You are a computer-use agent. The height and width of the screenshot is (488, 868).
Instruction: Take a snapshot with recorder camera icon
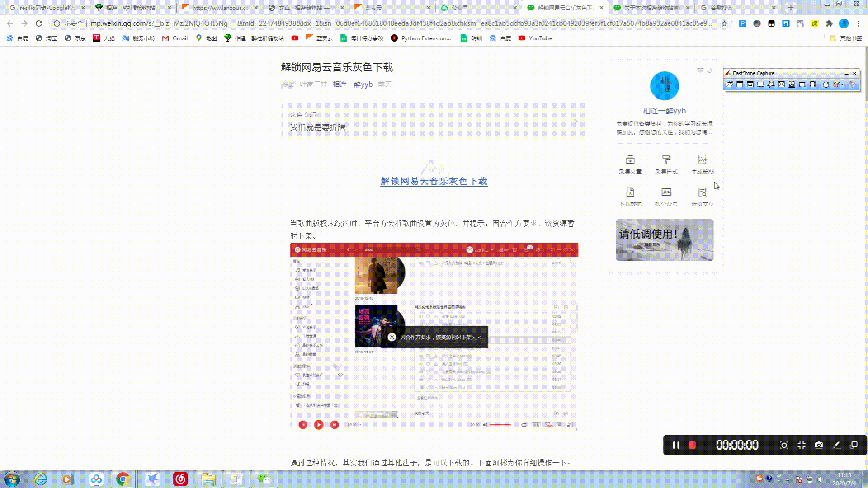coord(819,445)
